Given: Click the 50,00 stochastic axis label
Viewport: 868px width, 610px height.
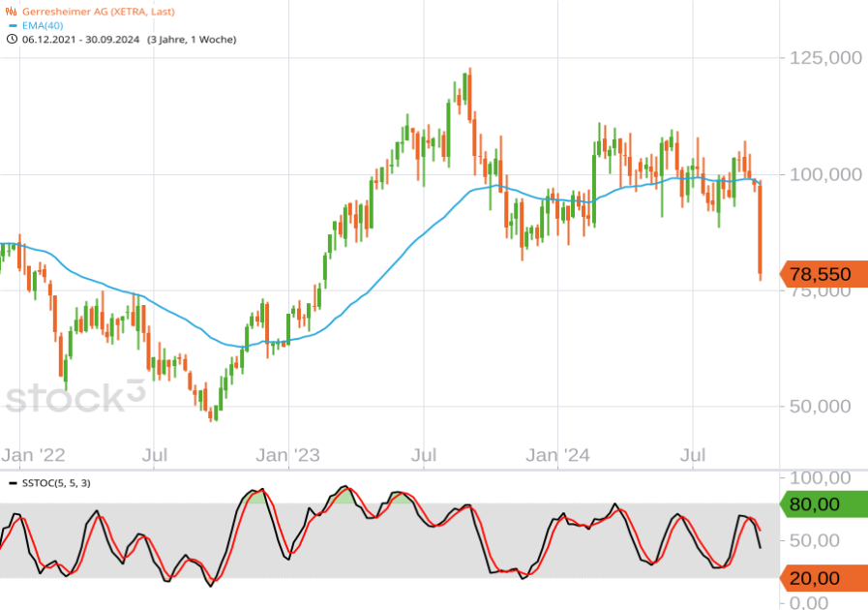Looking at the screenshot, I should [x=815, y=540].
